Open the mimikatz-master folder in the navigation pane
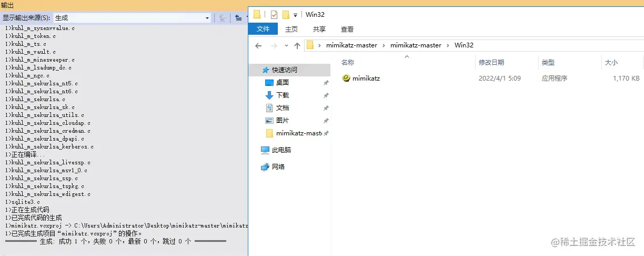644x256 pixels. point(299,133)
